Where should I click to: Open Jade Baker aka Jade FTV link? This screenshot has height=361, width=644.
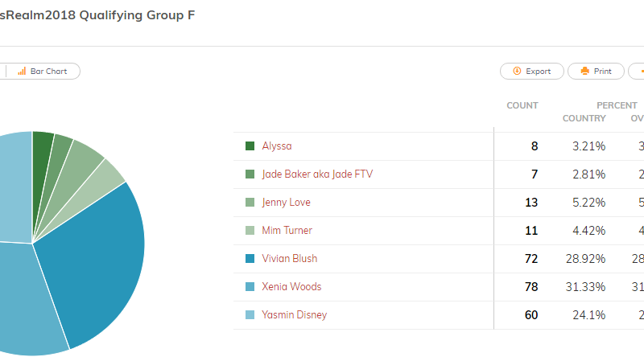pos(317,174)
